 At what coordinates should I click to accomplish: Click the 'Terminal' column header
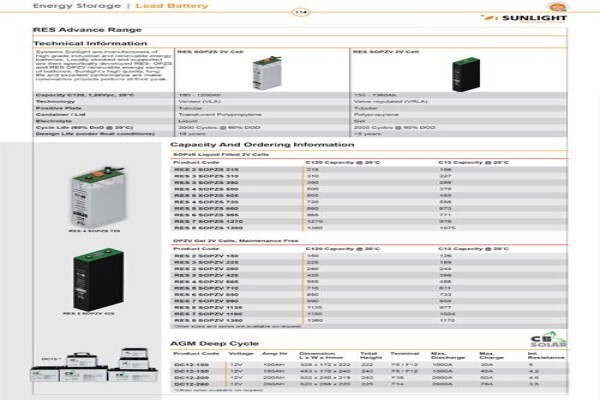(x=404, y=354)
